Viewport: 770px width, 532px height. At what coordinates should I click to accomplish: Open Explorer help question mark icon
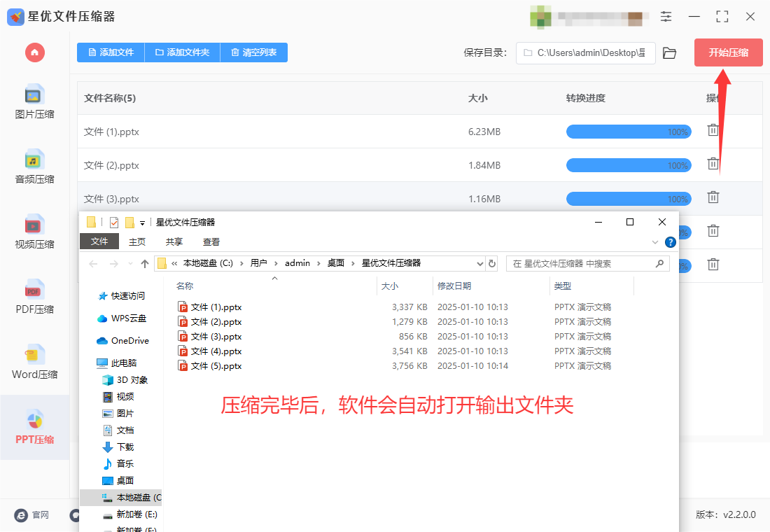pyautogui.click(x=671, y=242)
